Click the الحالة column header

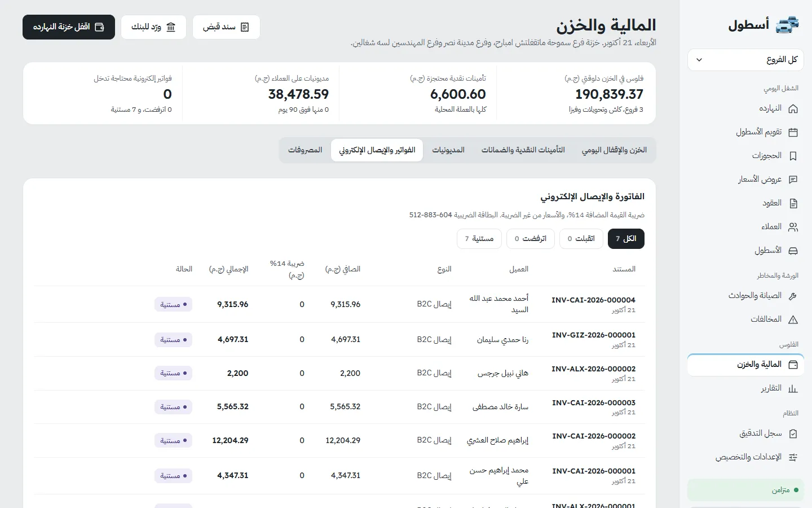point(184,269)
